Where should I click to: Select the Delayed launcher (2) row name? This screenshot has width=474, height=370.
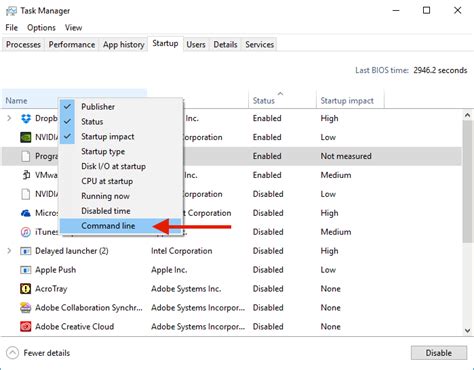tap(72, 251)
